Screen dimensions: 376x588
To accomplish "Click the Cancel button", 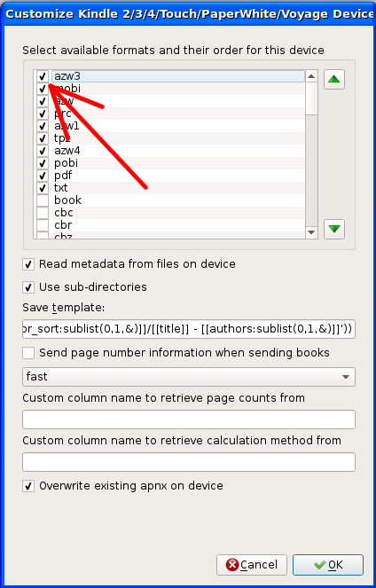I will pos(252,565).
